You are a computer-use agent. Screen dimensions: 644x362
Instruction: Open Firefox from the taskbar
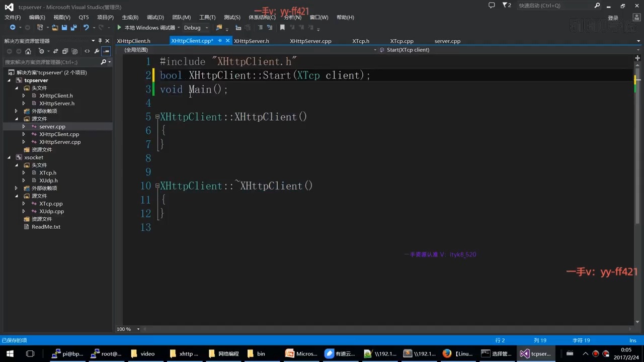tap(457, 353)
